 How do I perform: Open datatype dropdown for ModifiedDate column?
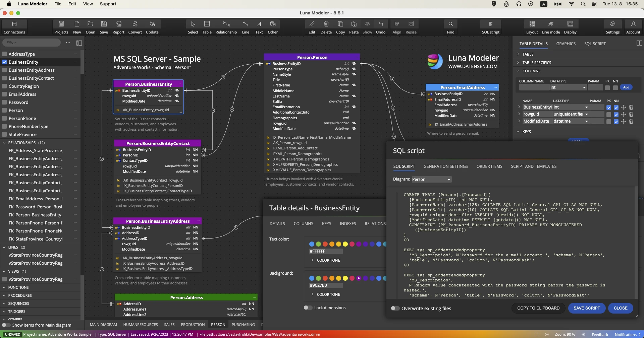tap(571, 121)
